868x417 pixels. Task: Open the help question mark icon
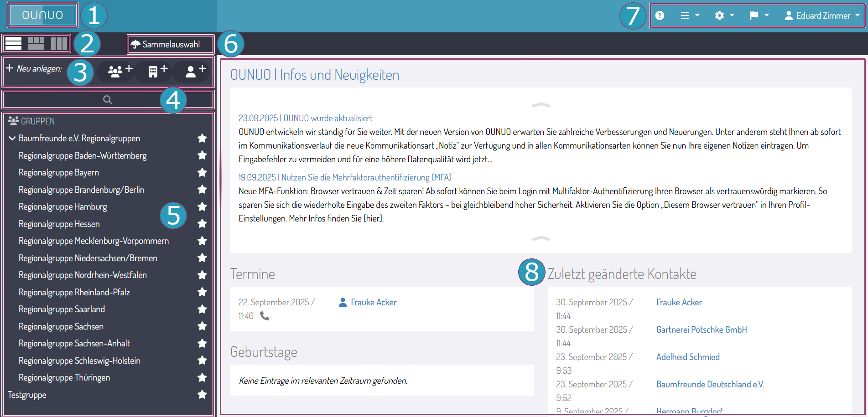tap(660, 15)
